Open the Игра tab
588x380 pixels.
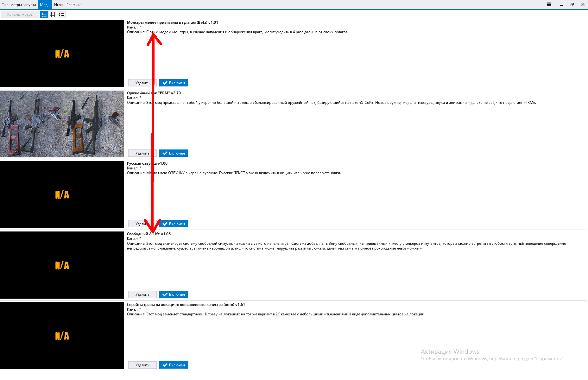[x=58, y=5]
